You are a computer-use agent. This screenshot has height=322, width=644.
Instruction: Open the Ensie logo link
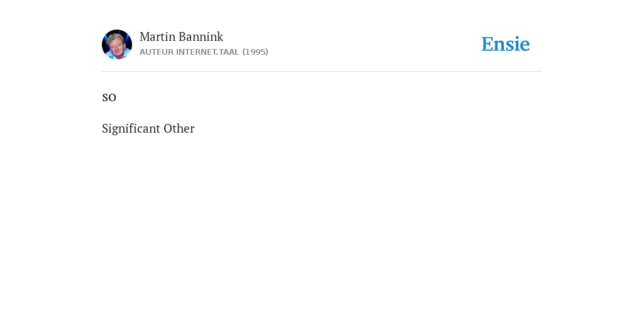pos(505,45)
